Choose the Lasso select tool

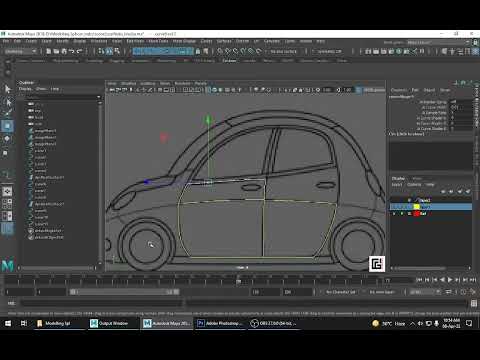click(x=7, y=102)
